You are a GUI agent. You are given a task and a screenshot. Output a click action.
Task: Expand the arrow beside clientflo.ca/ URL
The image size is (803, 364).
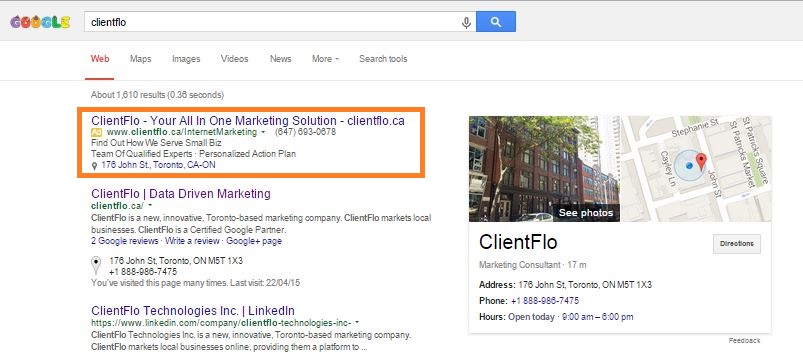click(x=150, y=206)
